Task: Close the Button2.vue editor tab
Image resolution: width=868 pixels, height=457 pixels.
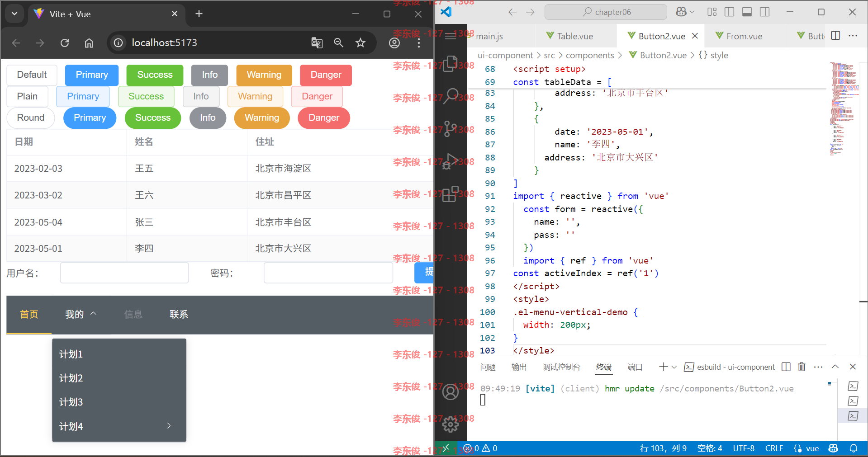Action: tap(695, 36)
